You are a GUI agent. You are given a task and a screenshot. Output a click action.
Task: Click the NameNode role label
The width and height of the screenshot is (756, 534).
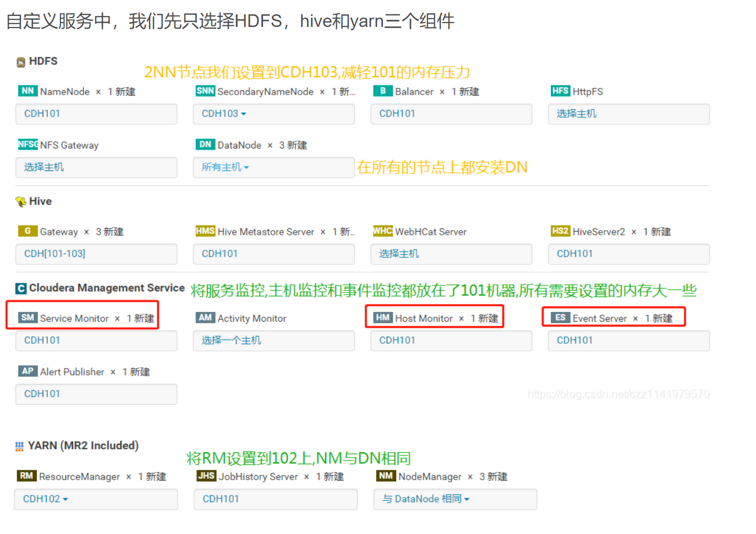65,92
